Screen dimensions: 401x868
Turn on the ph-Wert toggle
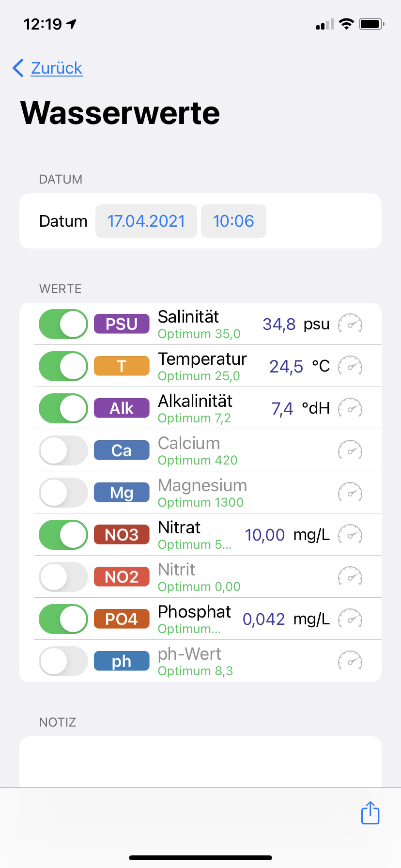tap(63, 661)
